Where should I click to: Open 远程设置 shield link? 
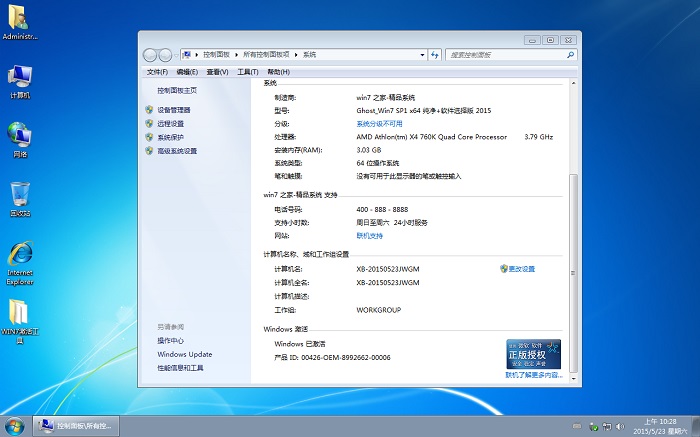click(170, 124)
